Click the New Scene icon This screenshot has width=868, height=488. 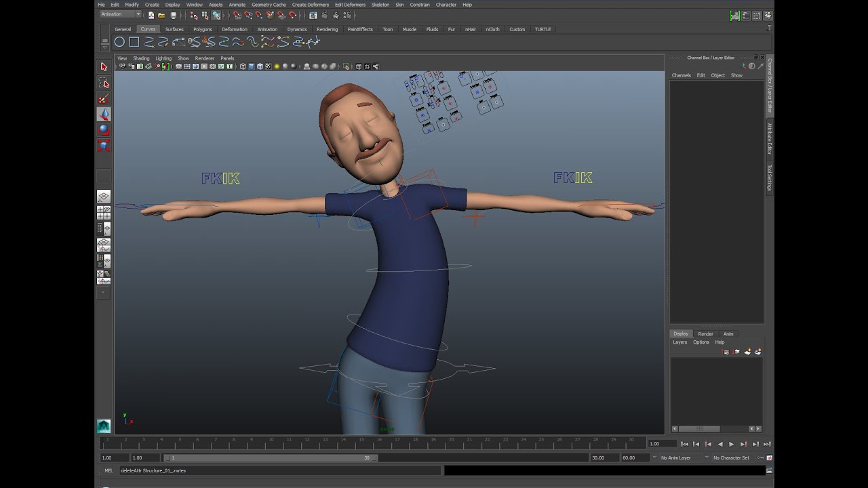[x=151, y=15]
